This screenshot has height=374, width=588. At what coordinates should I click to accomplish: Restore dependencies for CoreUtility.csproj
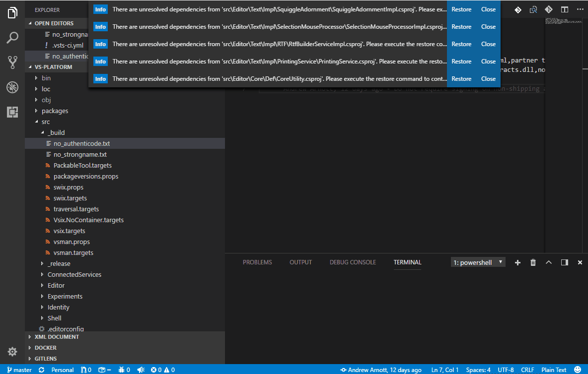461,78
